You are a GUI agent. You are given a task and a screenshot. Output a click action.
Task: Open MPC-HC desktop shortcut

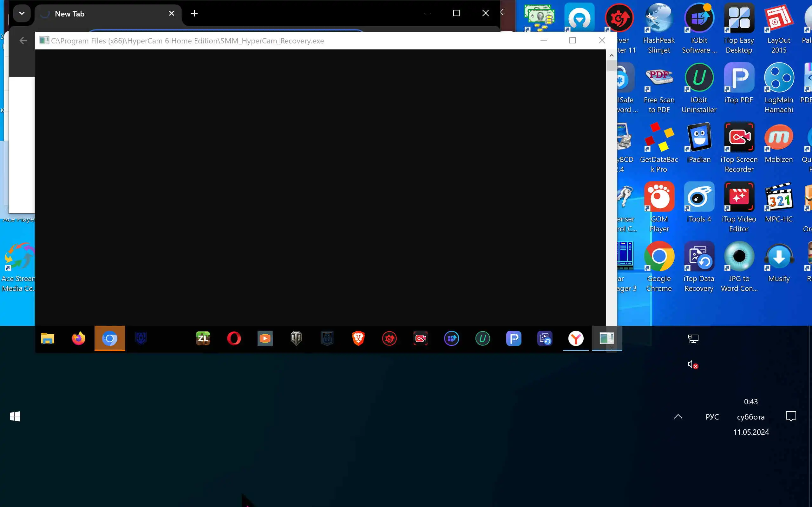click(x=778, y=197)
